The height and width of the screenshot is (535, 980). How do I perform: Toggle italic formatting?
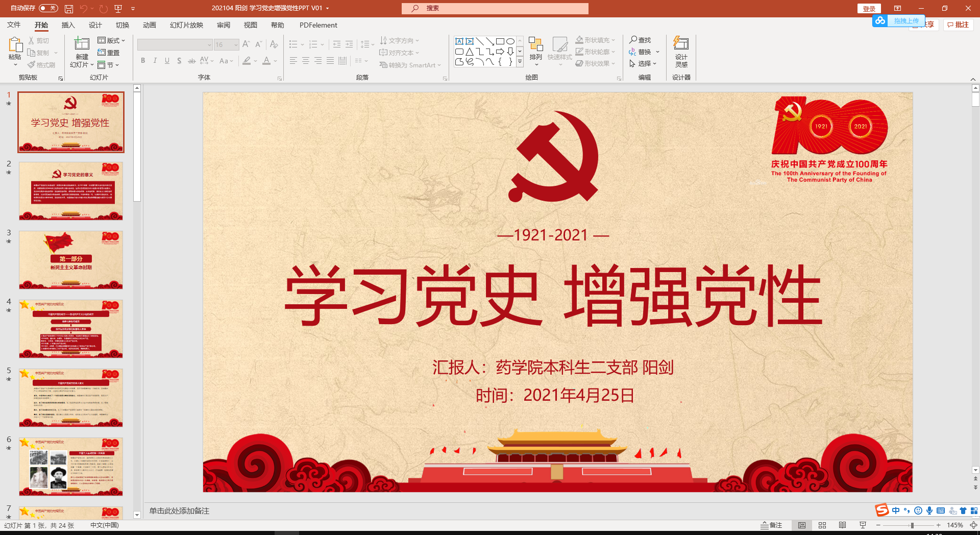[x=155, y=61]
